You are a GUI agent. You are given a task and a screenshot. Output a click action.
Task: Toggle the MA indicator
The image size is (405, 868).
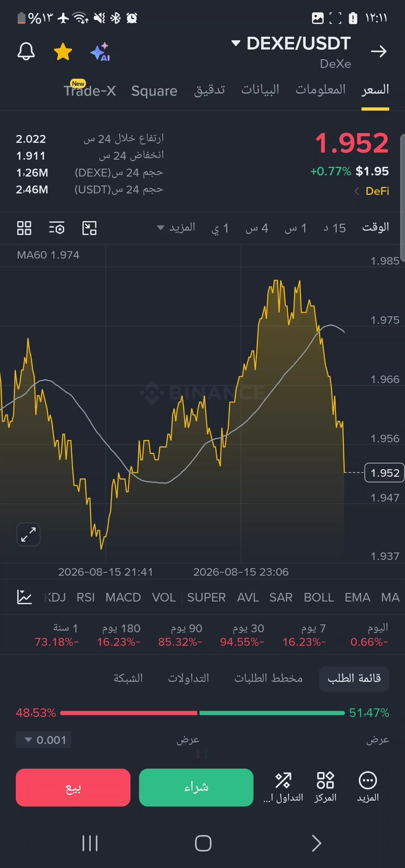point(390,597)
